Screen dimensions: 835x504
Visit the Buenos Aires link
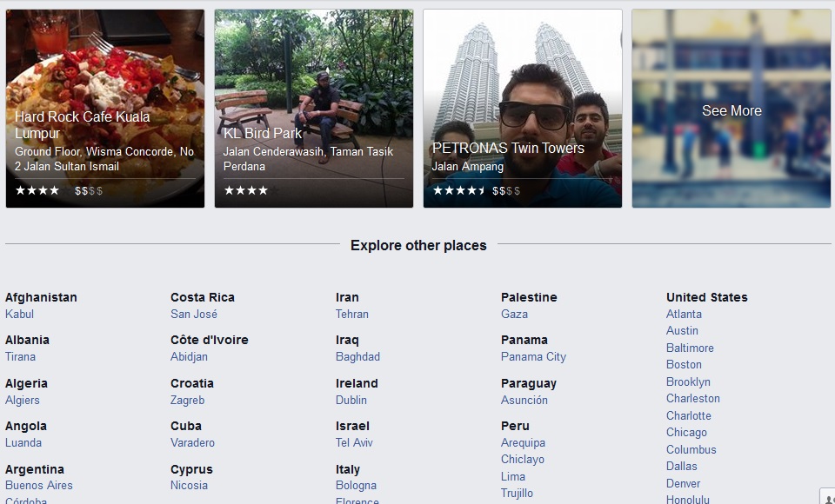coord(39,486)
